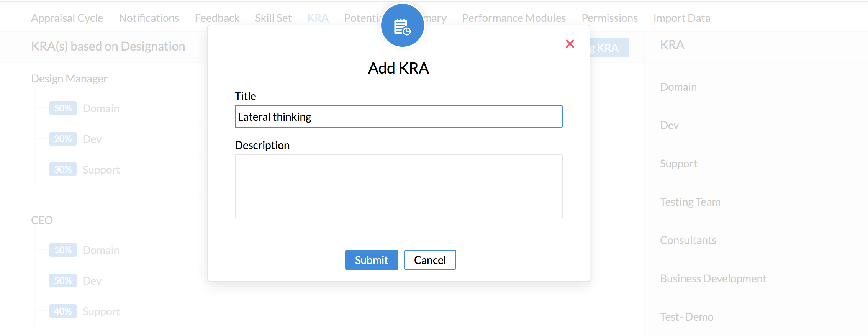
Task: Click the 50% Domain weightage badge under Design Manager
Action: click(63, 108)
